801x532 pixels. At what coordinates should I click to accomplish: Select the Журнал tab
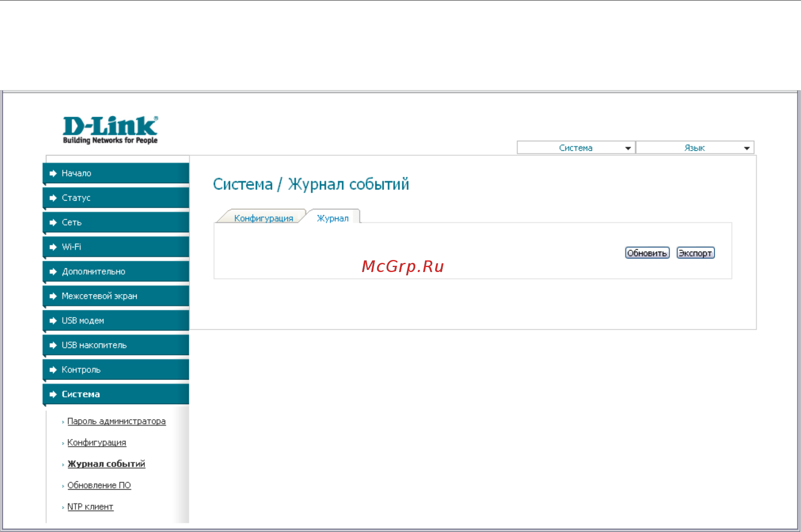pyautogui.click(x=333, y=218)
